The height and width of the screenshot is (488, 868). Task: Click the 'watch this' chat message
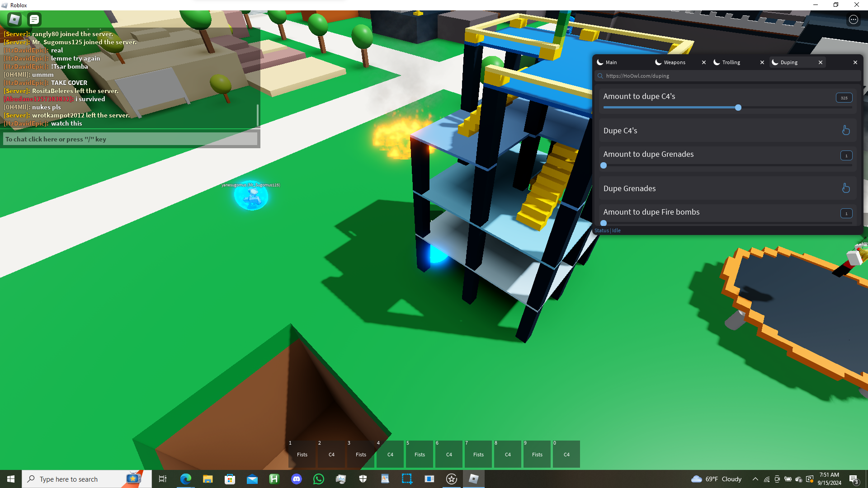pos(66,123)
